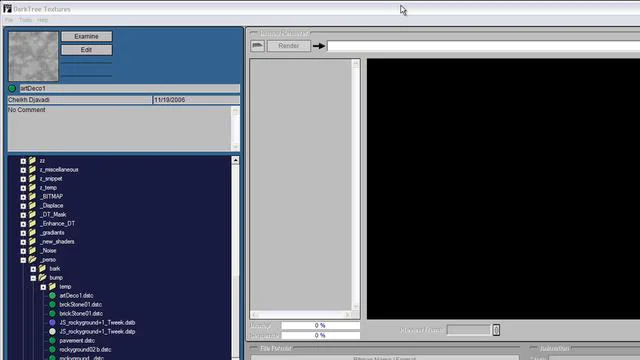Open the Tools menu

[x=25, y=20]
